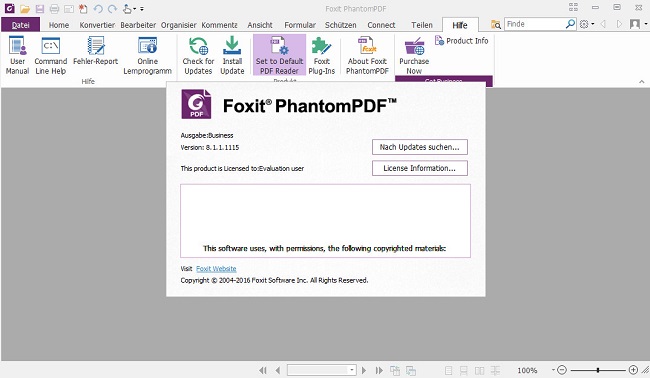Collapse the ribbon with the arrow

coord(641,82)
